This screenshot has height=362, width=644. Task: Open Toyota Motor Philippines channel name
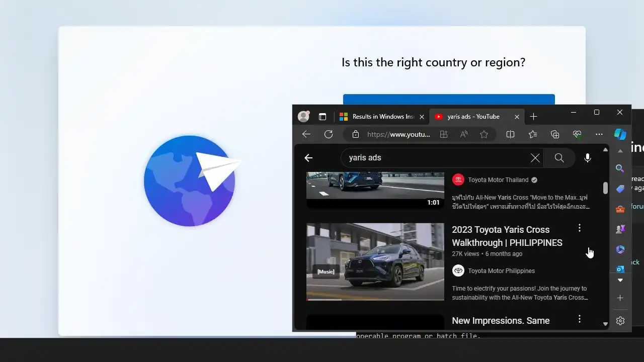tap(501, 271)
